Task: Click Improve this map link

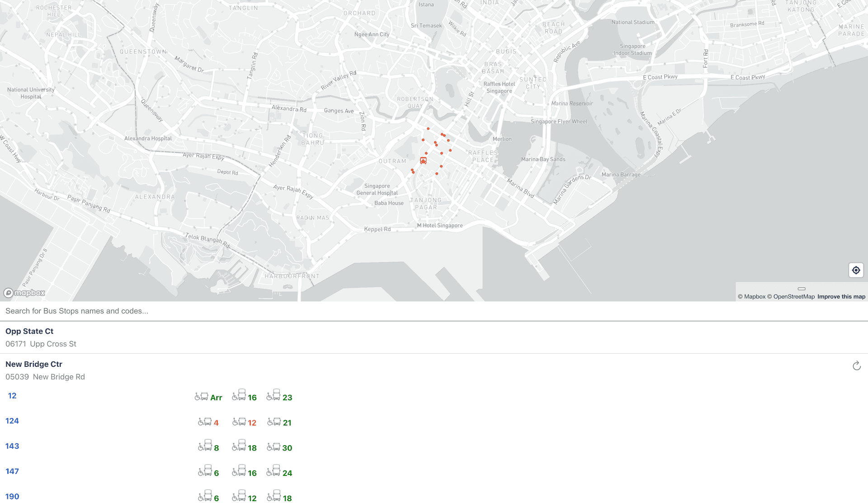Action: (841, 297)
